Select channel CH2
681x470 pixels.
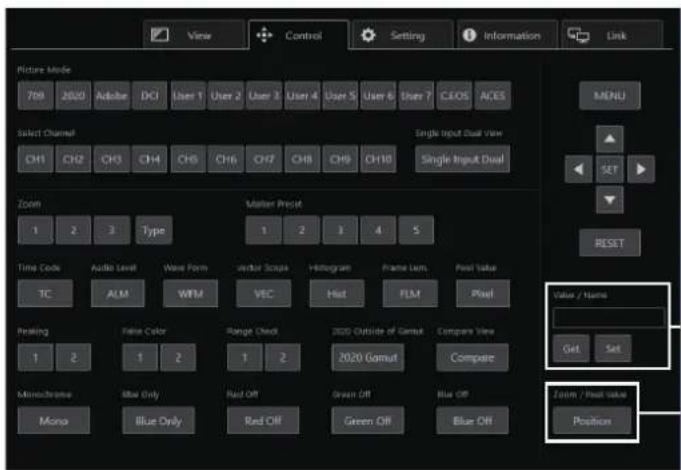tap(73, 159)
